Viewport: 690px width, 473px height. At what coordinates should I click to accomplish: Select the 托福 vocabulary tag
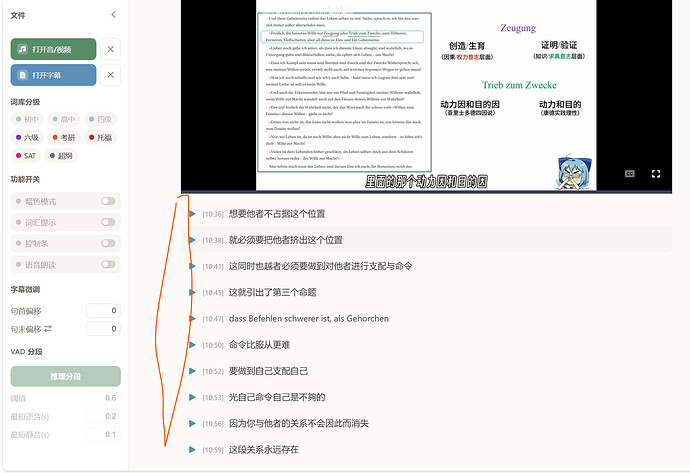100,137
